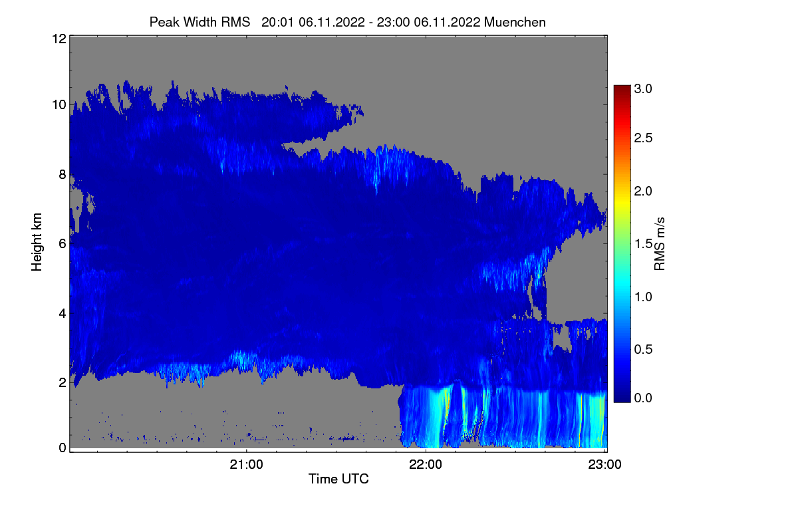Click 'Muenchen' in the plot title
Viewport: 798px width, 532px height.
click(515, 22)
